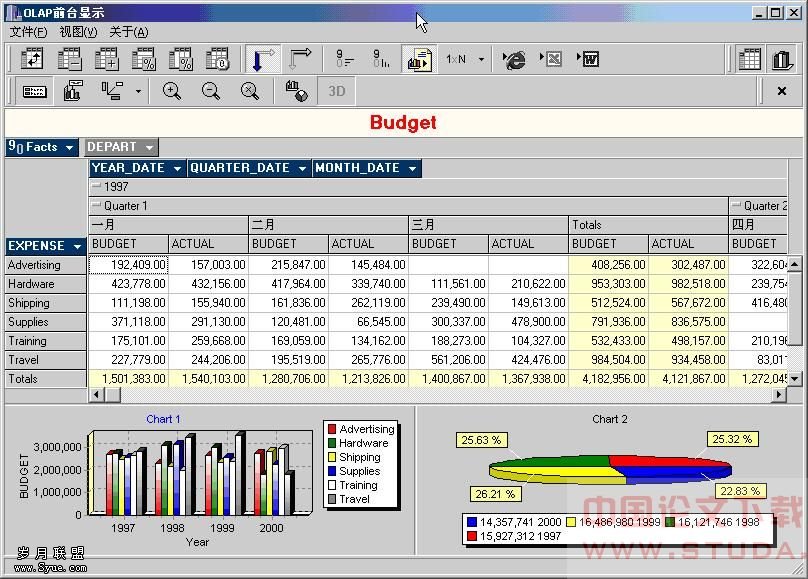
Task: Click the zoom out magnifier icon
Action: tap(211, 91)
